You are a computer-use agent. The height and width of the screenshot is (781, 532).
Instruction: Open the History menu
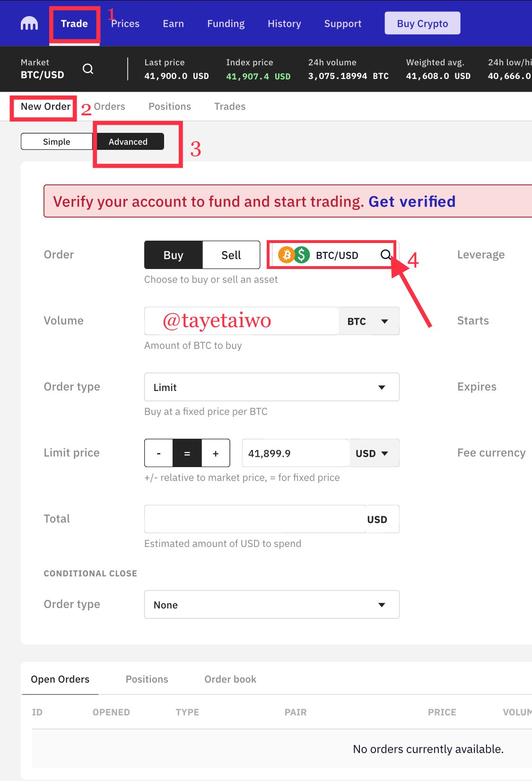pyautogui.click(x=284, y=24)
